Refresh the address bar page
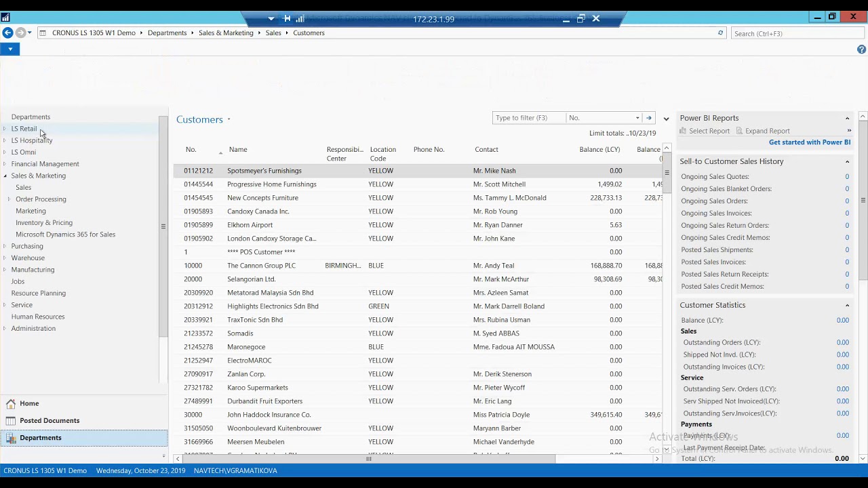The image size is (868, 488). (x=720, y=33)
